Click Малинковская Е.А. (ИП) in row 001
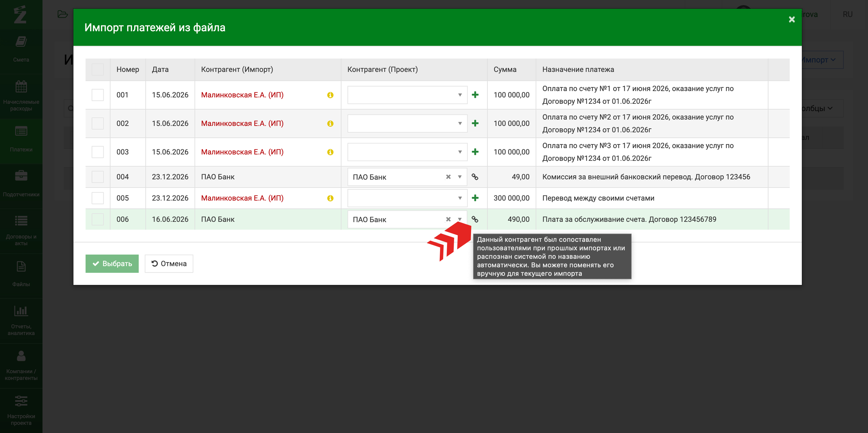The width and height of the screenshot is (868, 433). coord(242,95)
